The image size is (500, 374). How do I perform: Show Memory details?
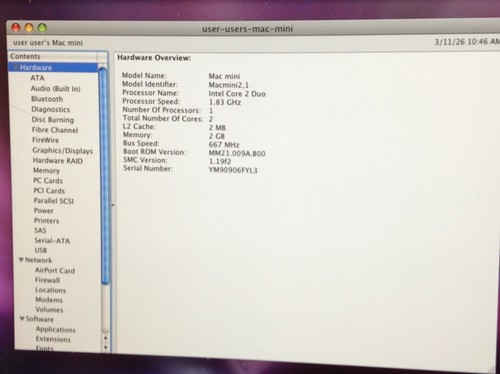[46, 171]
